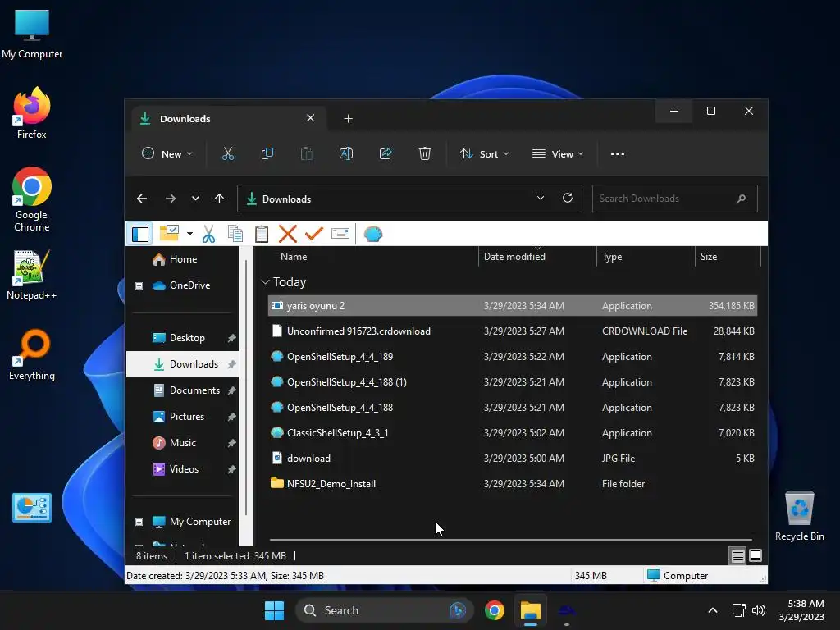Toggle the navigation pane in the Classic Shell toolbar
The image size is (840, 630).
pyautogui.click(x=140, y=234)
